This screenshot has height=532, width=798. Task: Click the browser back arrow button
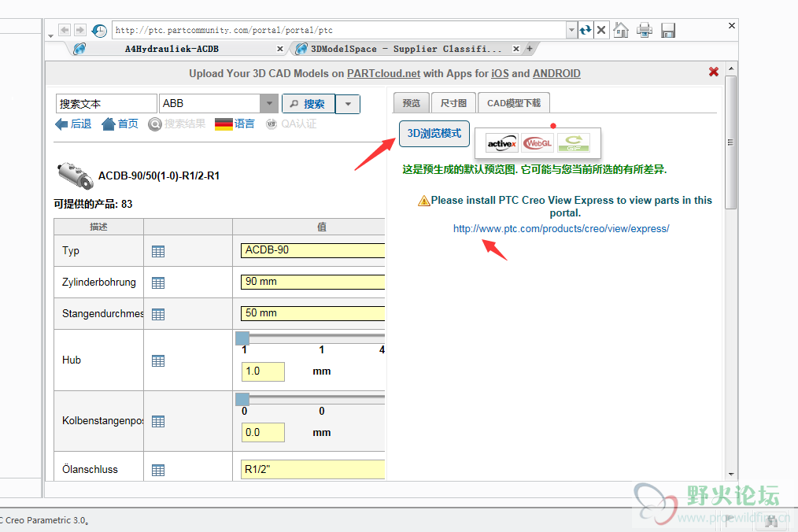[x=65, y=30]
